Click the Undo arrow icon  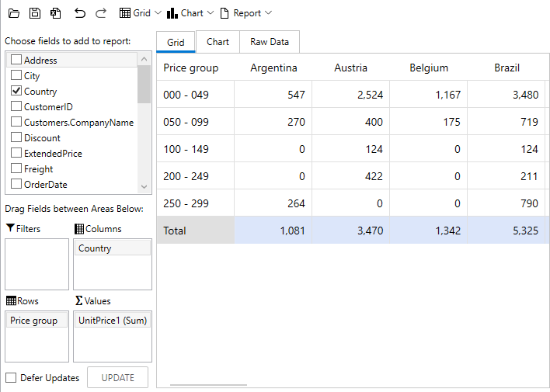[80, 13]
